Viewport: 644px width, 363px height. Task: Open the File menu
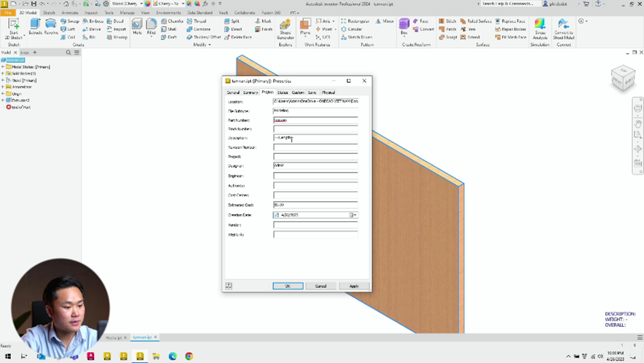coord(8,13)
